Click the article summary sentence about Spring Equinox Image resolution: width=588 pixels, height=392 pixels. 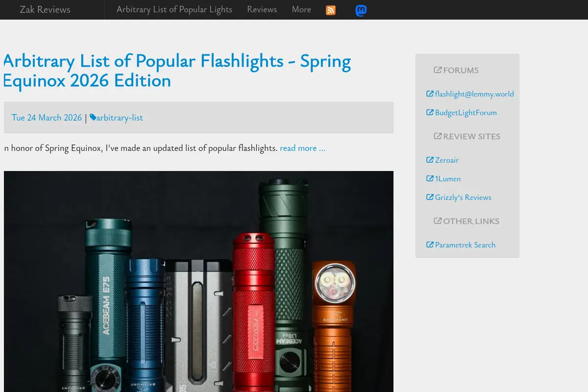click(x=141, y=148)
